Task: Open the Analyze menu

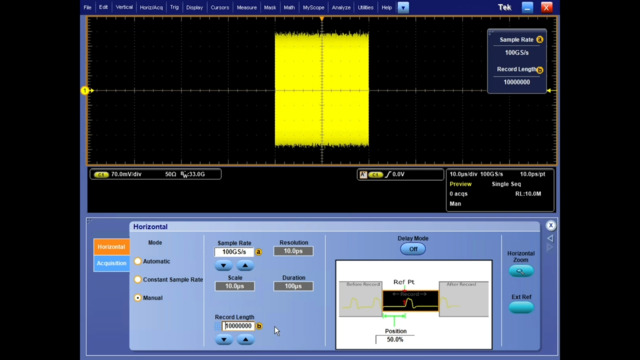Action: [341, 7]
